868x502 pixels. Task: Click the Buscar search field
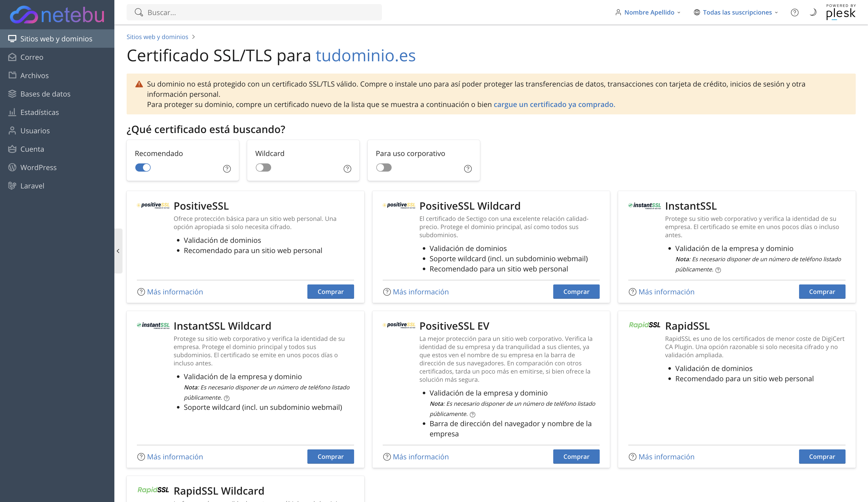(254, 13)
